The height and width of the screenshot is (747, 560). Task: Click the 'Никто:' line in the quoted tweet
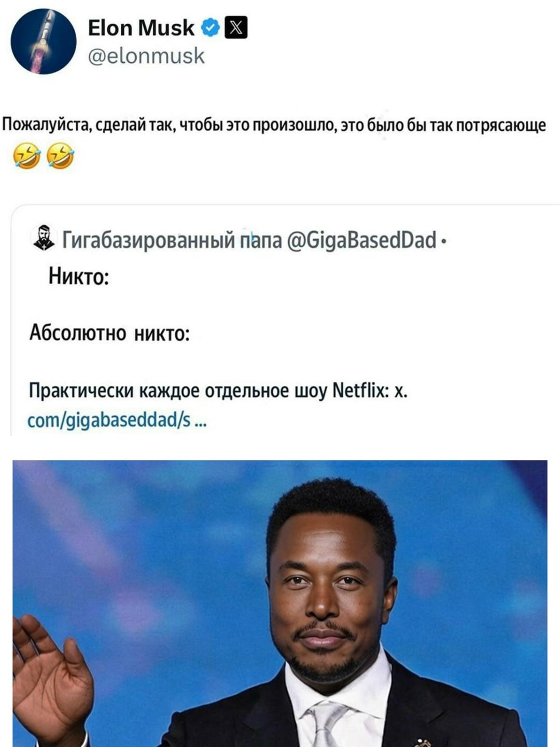(79, 276)
